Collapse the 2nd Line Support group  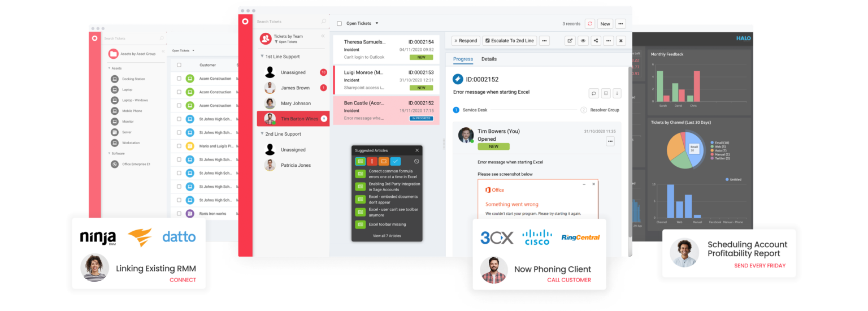coord(262,134)
